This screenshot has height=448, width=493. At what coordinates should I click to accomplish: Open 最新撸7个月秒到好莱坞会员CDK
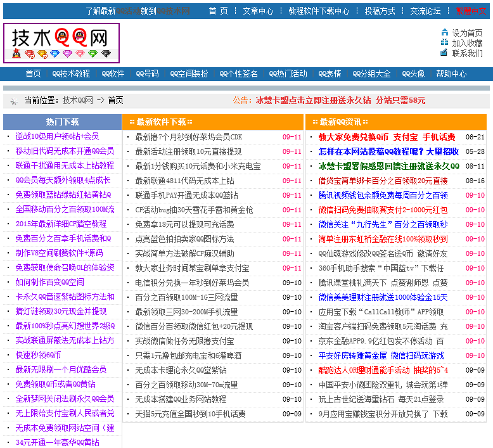[189, 137]
